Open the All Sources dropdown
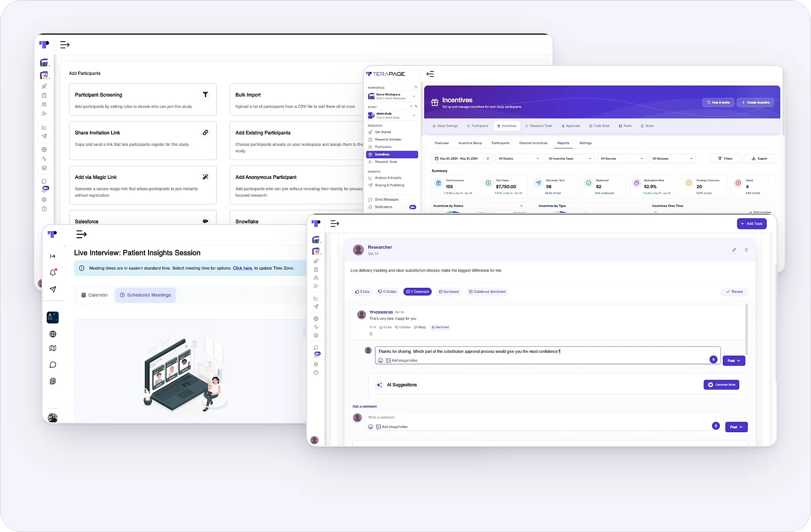The width and height of the screenshot is (811, 532). tap(621, 159)
